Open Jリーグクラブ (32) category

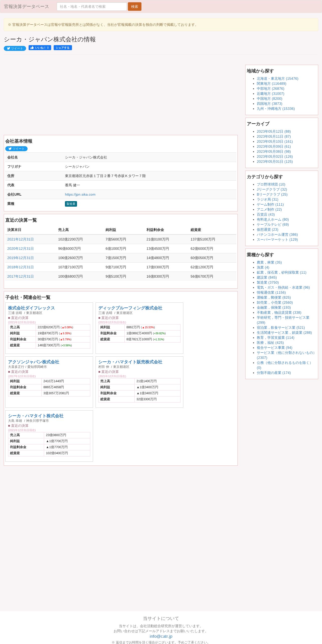tap(272, 189)
